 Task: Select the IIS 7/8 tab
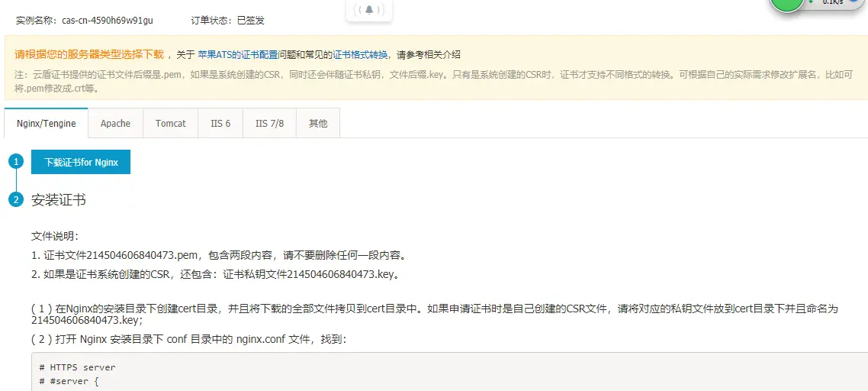tap(269, 123)
